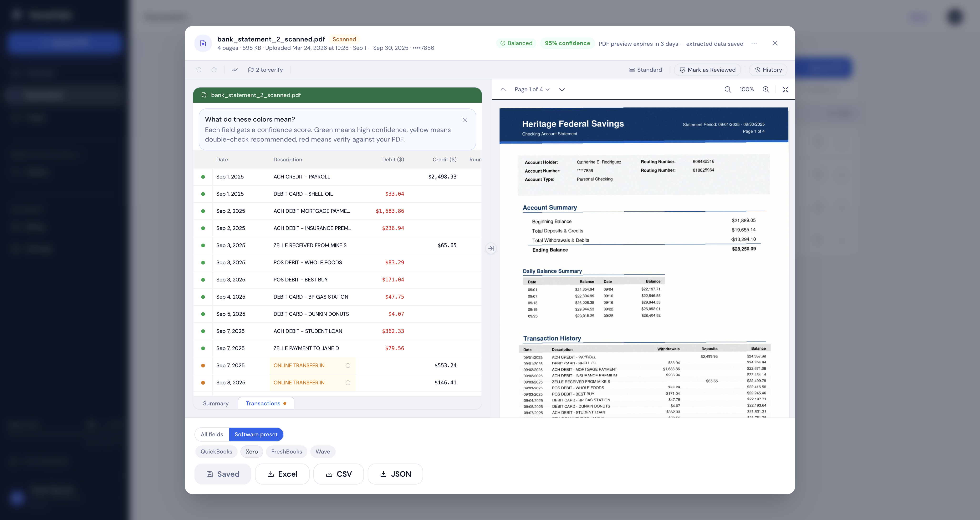980x520 pixels.
Task: Select the QuickBooks preset chip
Action: tap(216, 452)
